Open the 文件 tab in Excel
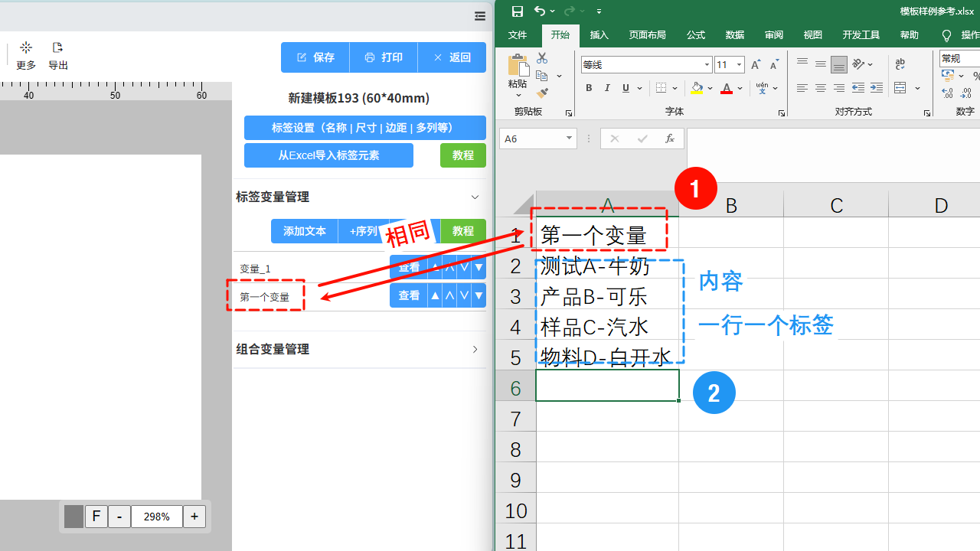Screen dimensions: 980x551 [x=518, y=35]
